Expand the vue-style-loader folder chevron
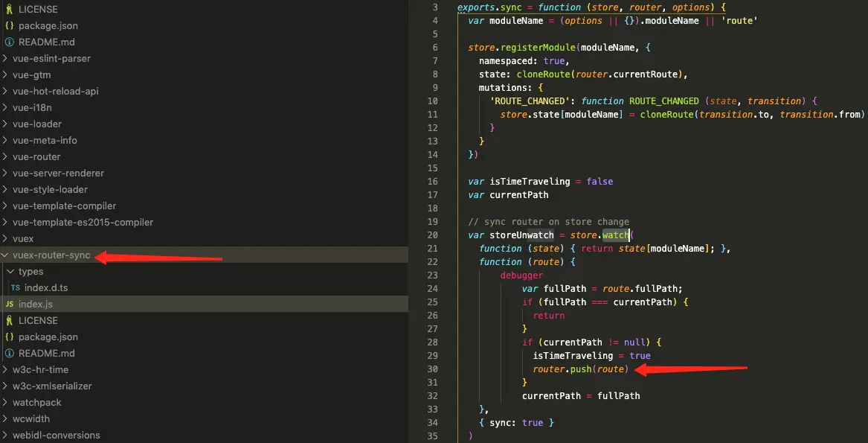The width and height of the screenshot is (868, 443). (x=5, y=190)
